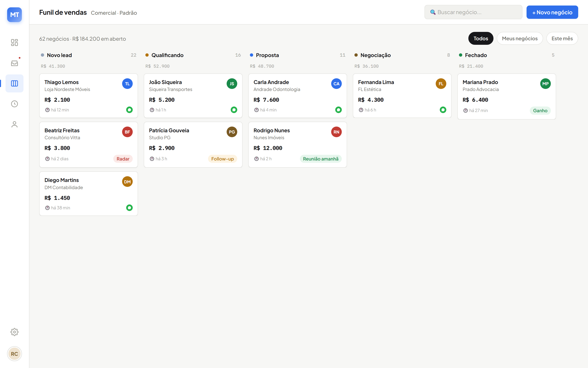Click the MP avatar on Mariana Prado card

tap(545, 84)
